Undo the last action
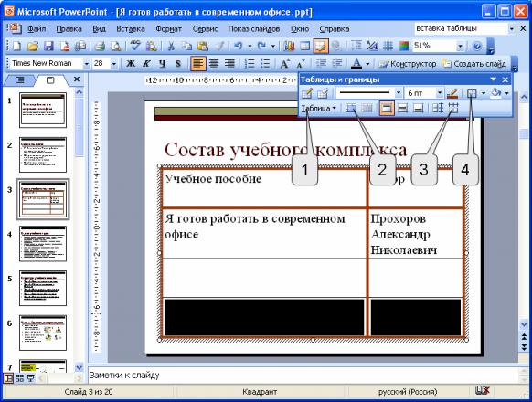The height and width of the screenshot is (402, 532). 239,46
